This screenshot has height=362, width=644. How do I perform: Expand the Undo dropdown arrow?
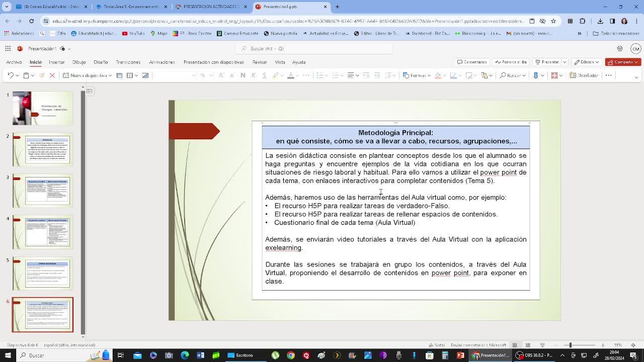[18, 75]
